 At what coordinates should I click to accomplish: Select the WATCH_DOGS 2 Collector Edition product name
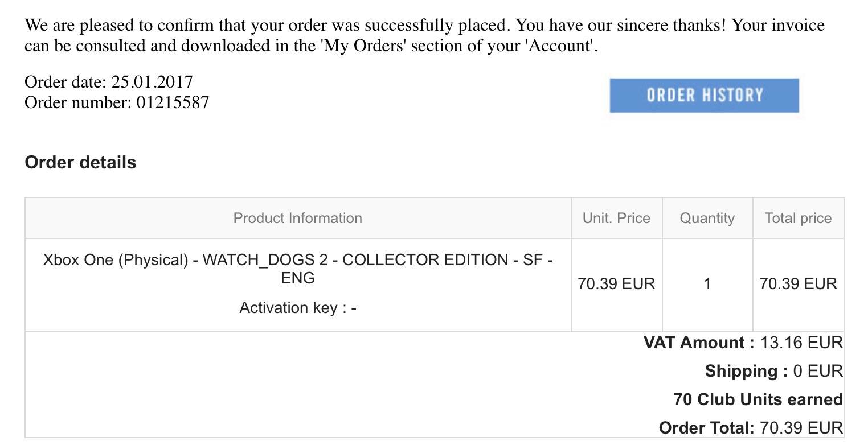298,269
